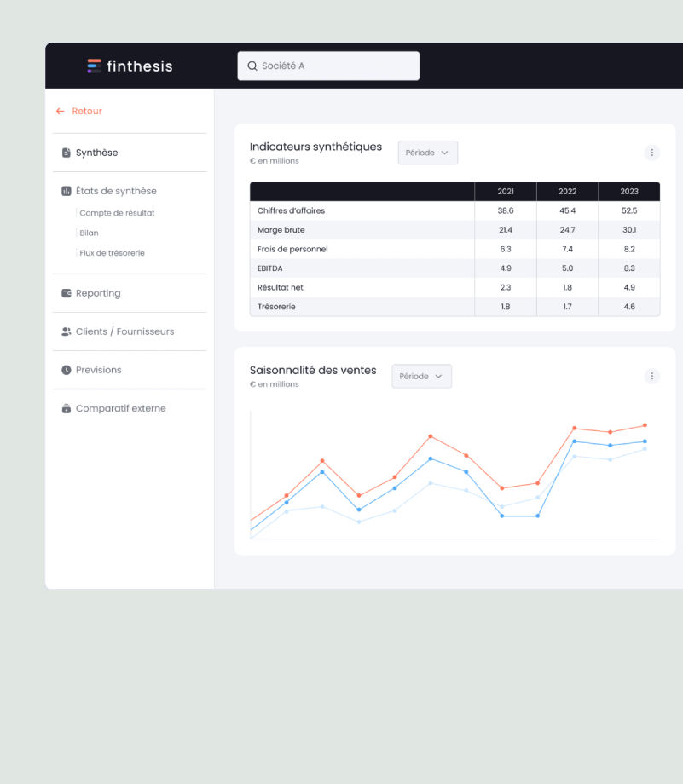Click the search magnifier icon
683x784 pixels.
tap(252, 66)
